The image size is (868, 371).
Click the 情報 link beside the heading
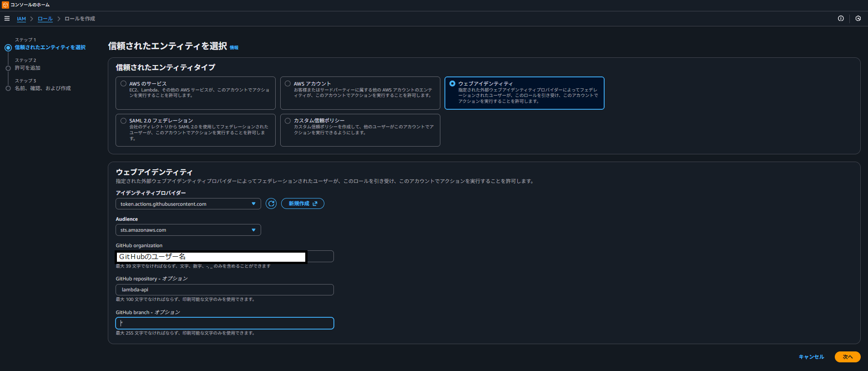234,47
